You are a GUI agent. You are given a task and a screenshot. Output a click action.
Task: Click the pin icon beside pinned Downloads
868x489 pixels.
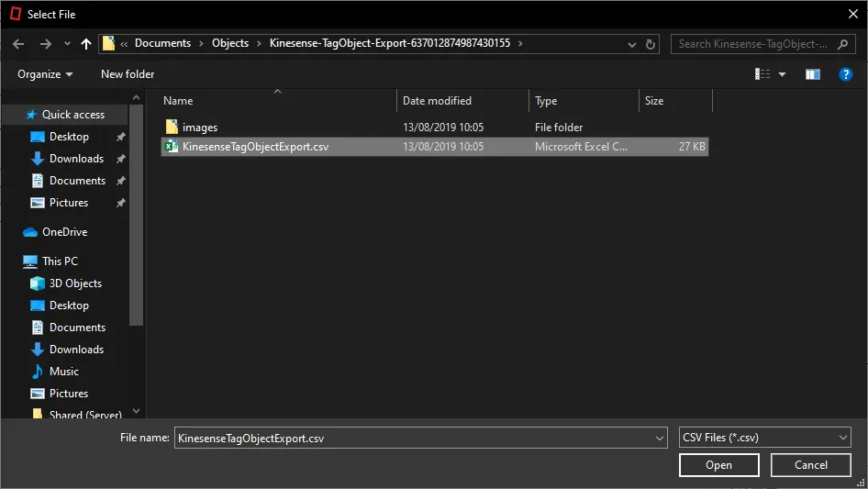121,159
